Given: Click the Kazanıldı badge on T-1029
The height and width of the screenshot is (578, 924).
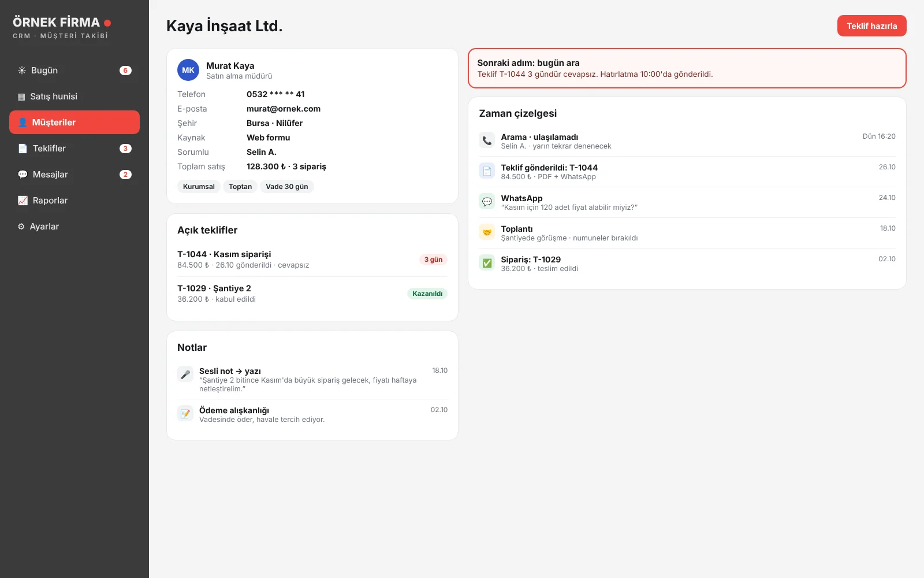Looking at the screenshot, I should tap(427, 294).
